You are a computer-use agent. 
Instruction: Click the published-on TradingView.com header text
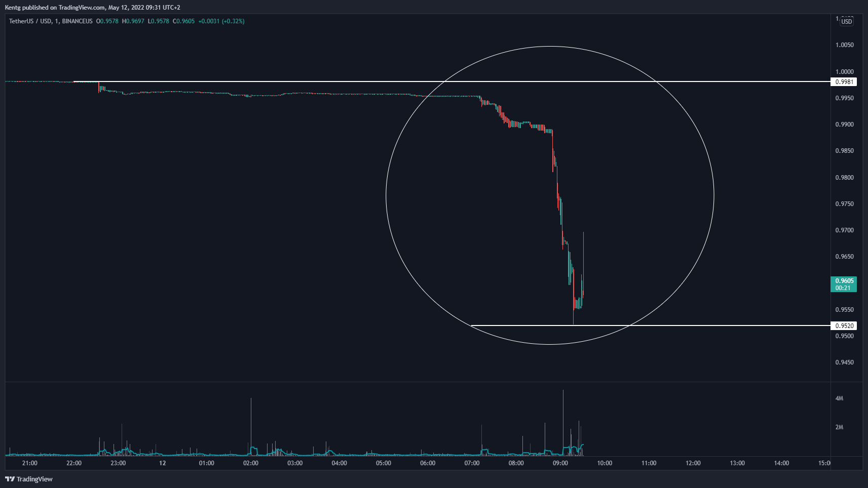point(92,8)
